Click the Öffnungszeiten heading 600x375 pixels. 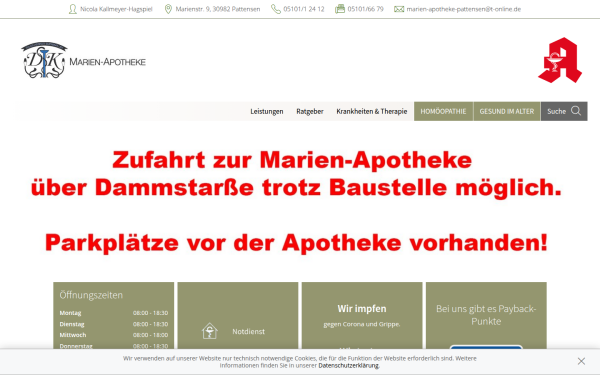click(x=91, y=295)
